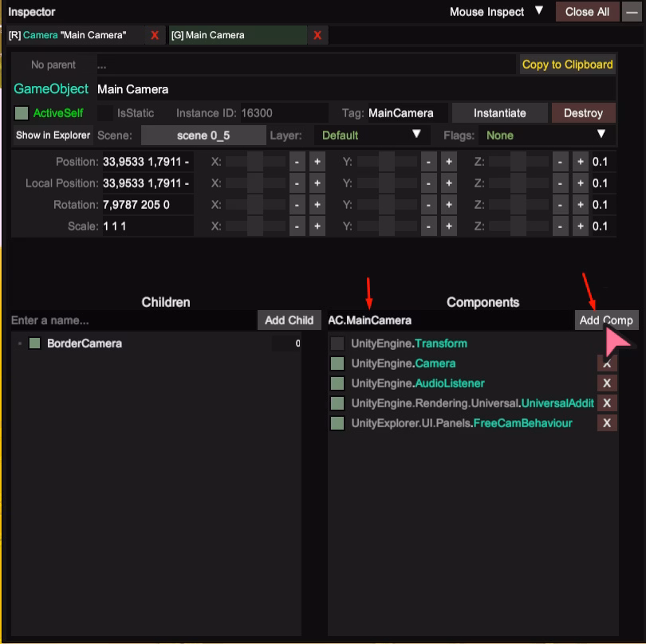Close the [G] Main Camera tab
The height and width of the screenshot is (644, 646).
pyautogui.click(x=317, y=35)
